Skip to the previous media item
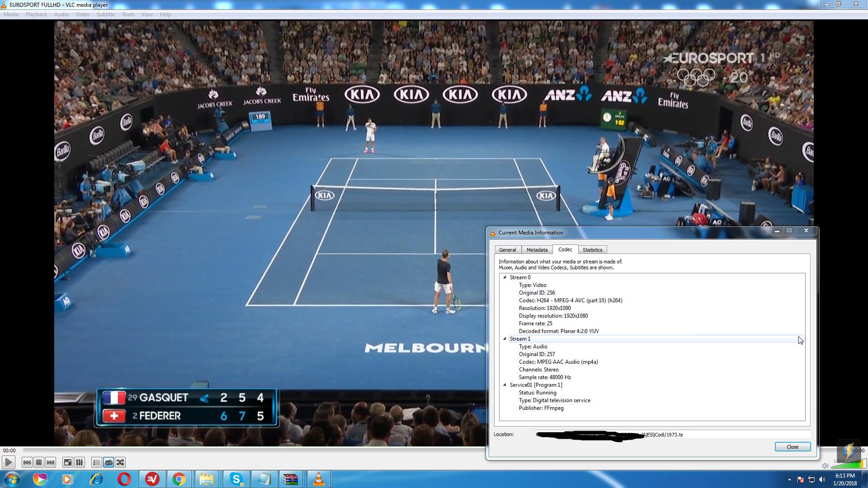This screenshot has width=868, height=488. click(27, 462)
